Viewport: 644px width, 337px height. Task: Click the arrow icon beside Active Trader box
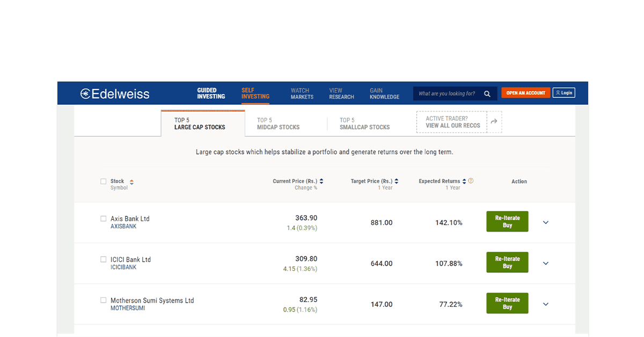click(x=494, y=122)
